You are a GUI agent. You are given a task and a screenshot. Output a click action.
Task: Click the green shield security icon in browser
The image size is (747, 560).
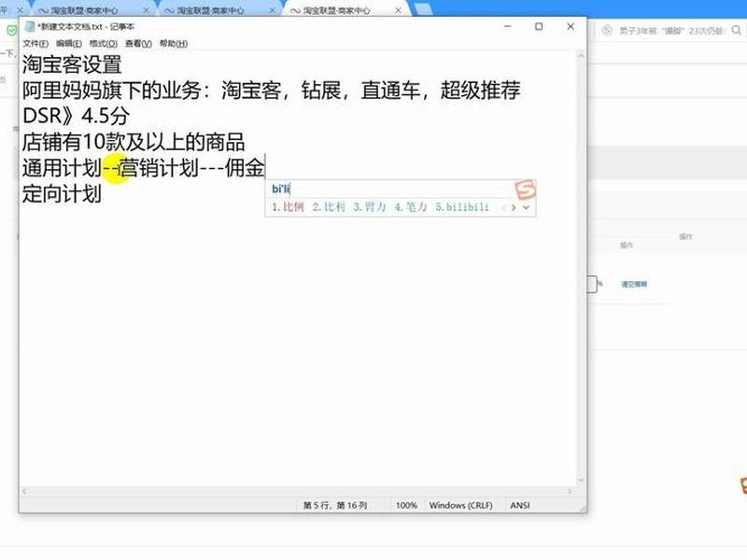pyautogui.click(x=11, y=31)
